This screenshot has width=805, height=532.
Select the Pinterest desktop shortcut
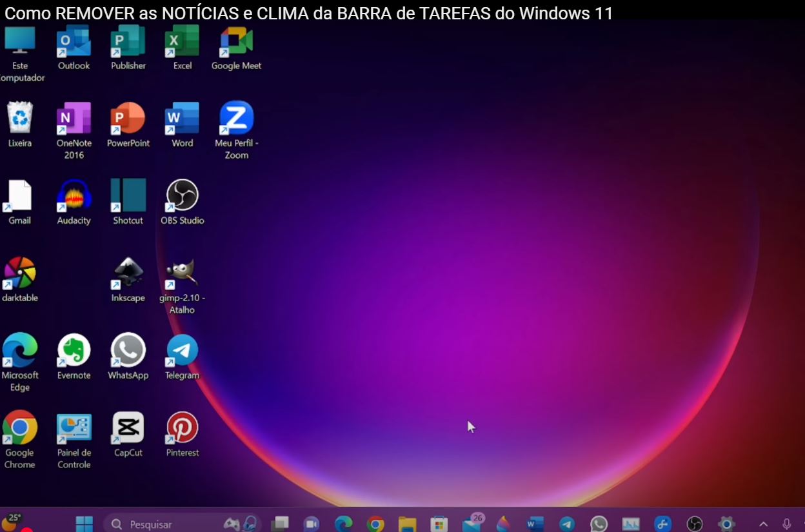coord(183,435)
